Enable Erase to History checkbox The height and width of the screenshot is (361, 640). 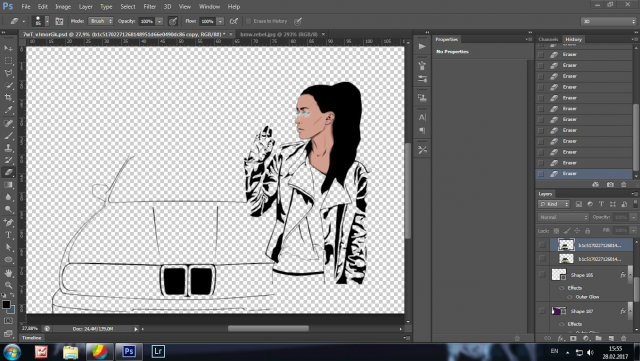pos(248,21)
